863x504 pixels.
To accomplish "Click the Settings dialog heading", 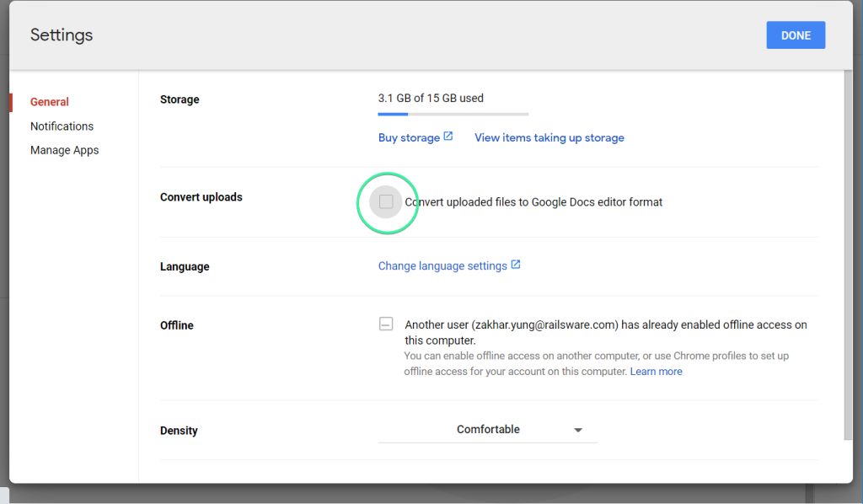I will (61, 35).
